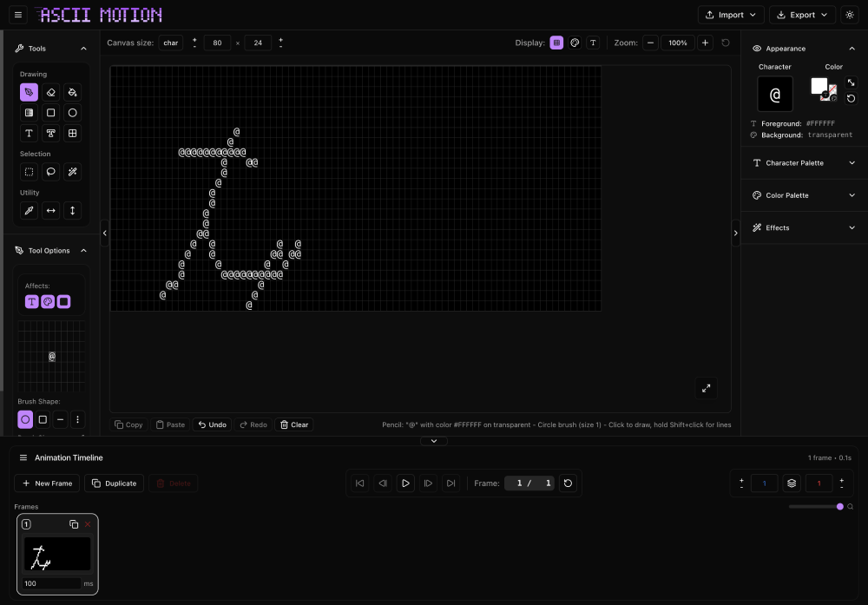Click the New Frame button
Viewport: 868px width, 605px height.
coord(47,483)
